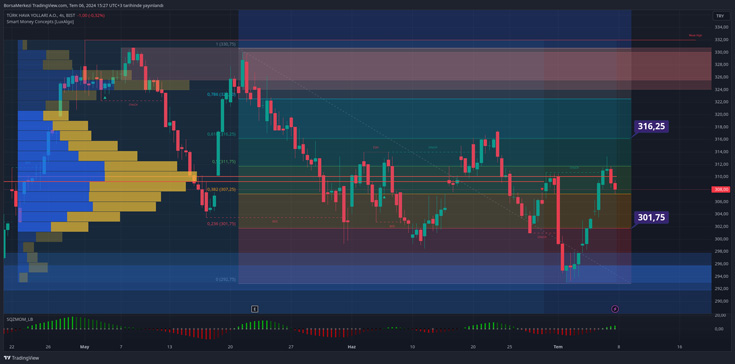The image size is (735, 364).
Task: Select Smart Money Concepts [LuxAlgo] indicator label
Action: [40, 22]
